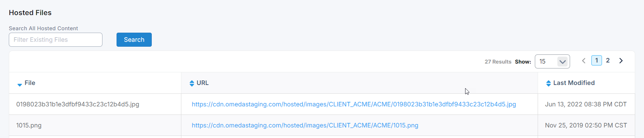Open the Show results-per-page dropdown arrow
This screenshot has width=644, height=138.
click(x=563, y=62)
